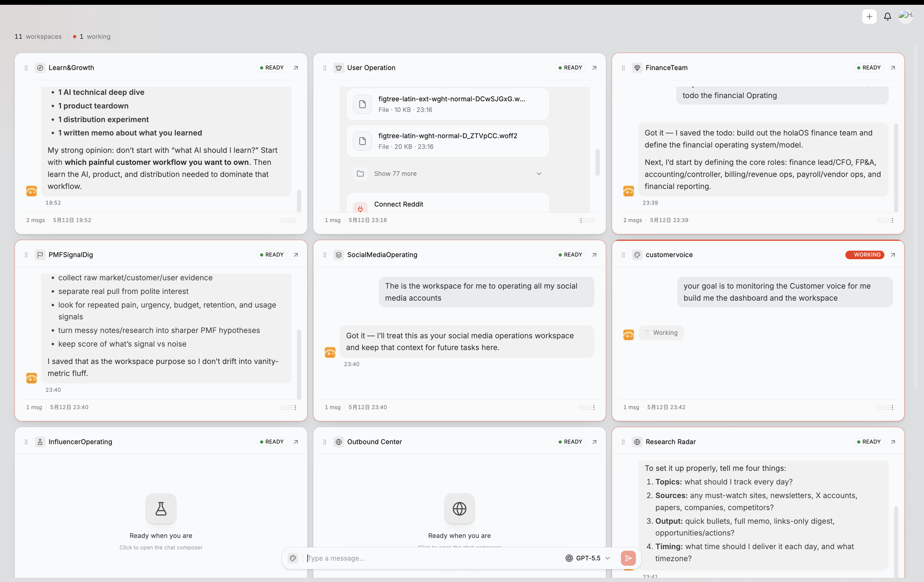This screenshot has width=924, height=582.
Task: Open the User Operation workspace expand arrow
Action: point(594,68)
